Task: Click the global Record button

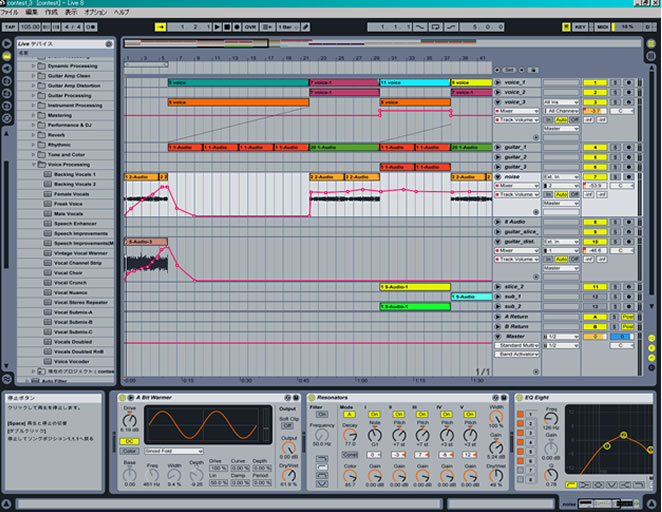Action: 237,27
